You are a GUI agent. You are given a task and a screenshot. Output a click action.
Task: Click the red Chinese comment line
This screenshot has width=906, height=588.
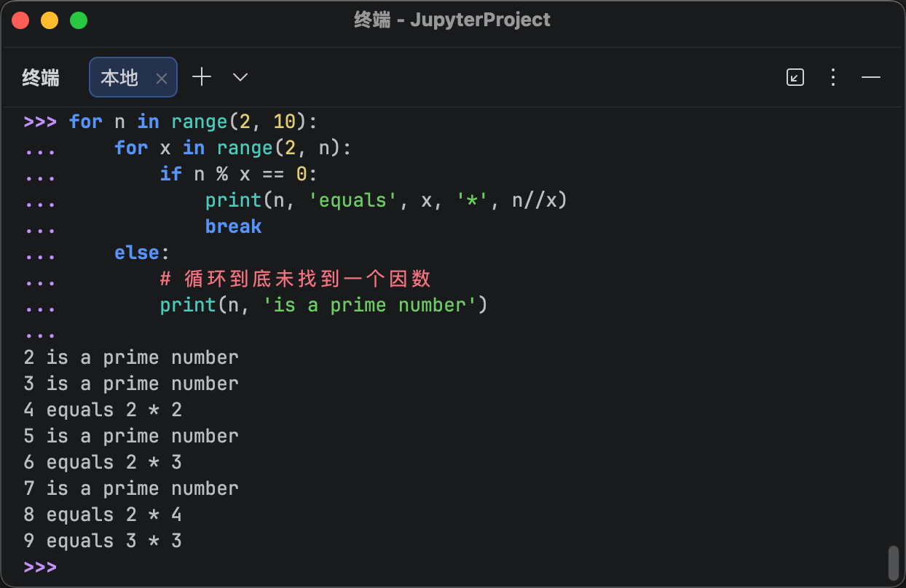296,279
